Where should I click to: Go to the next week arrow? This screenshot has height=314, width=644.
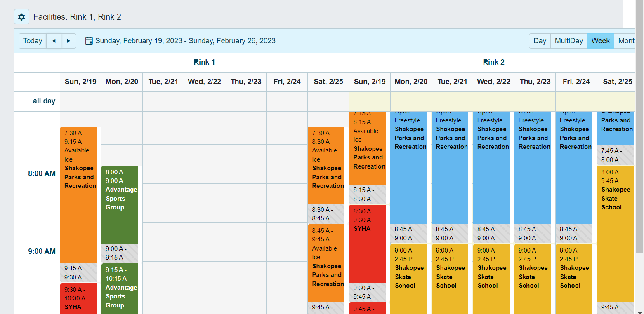click(x=68, y=41)
